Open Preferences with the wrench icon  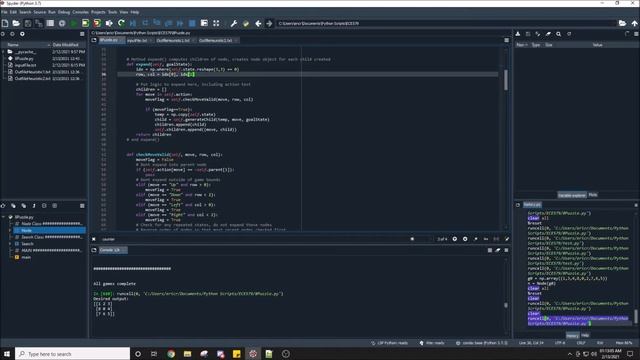click(233, 23)
